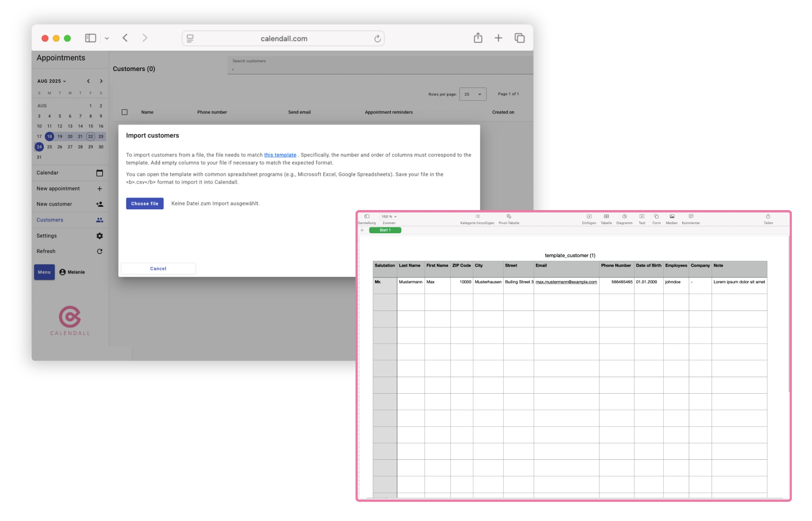Open the 150% zoom level dropdown
The width and height of the screenshot is (812, 521).
click(389, 216)
